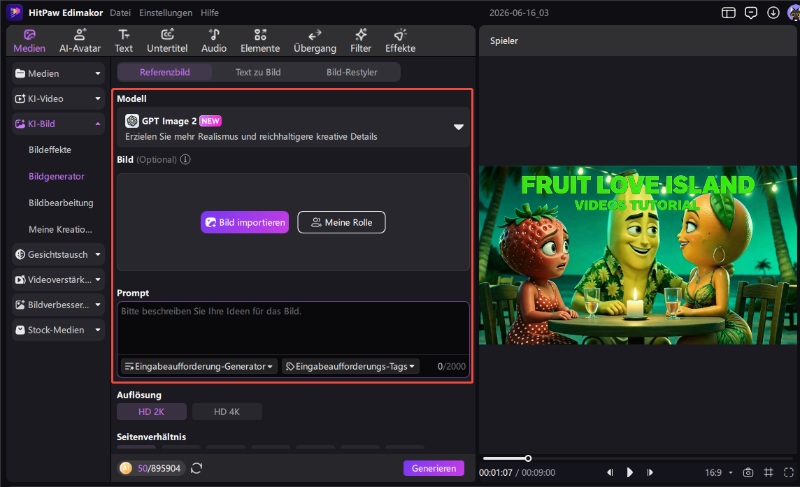Image resolution: width=800 pixels, height=487 pixels.
Task: Expand the KI-Video sidebar section
Action: [x=58, y=98]
